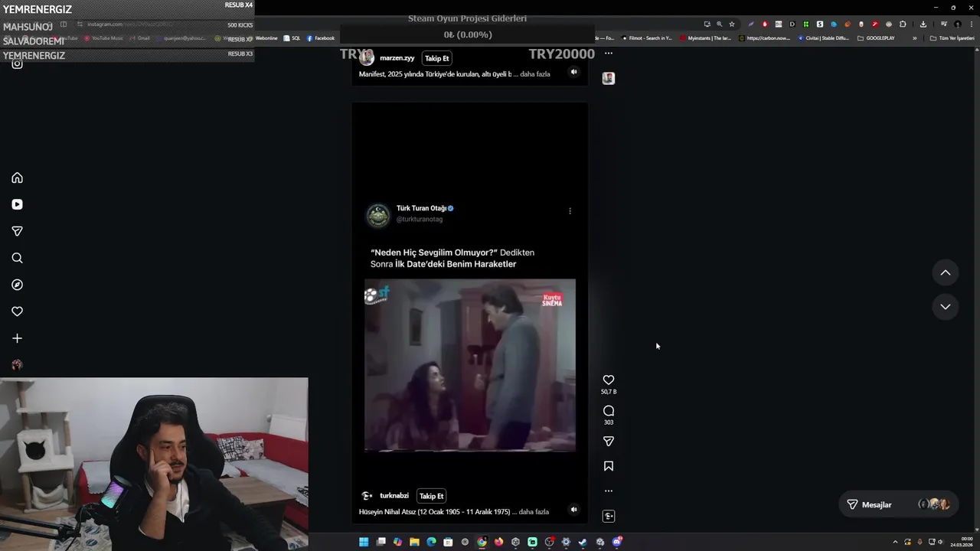Open the reel's comments (303)
Viewport: 980px width, 551px height.
tap(609, 411)
